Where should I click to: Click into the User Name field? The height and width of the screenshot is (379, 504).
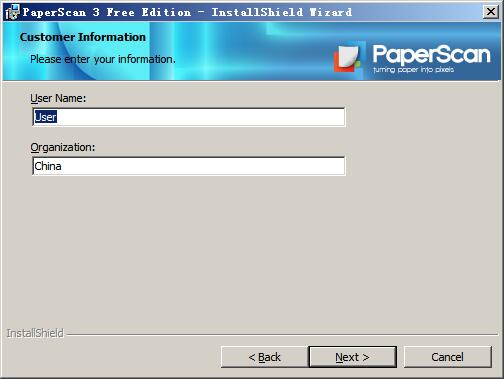pos(189,117)
